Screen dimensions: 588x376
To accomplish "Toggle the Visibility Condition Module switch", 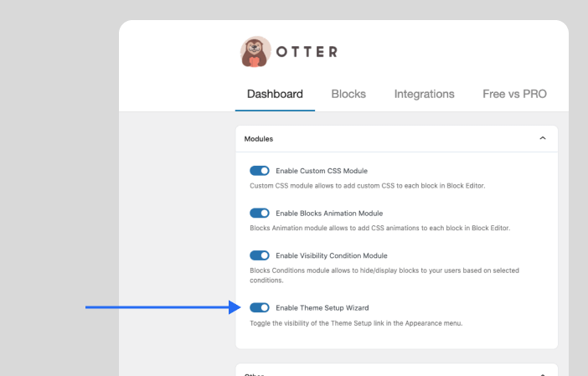I will pyautogui.click(x=260, y=255).
